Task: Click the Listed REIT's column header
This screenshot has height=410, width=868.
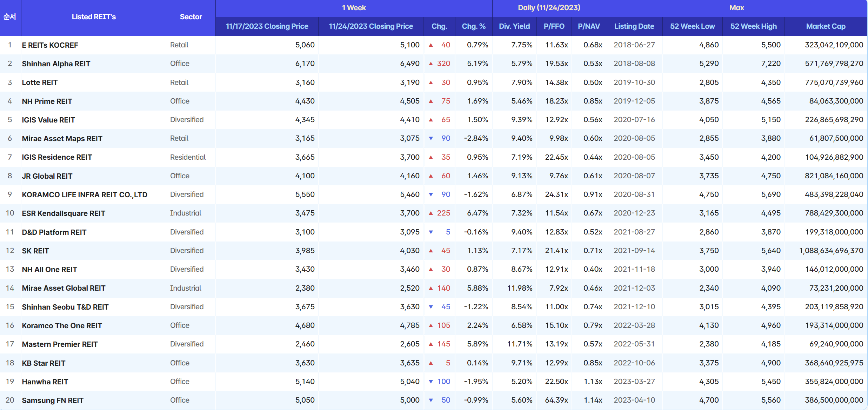Action: pyautogui.click(x=94, y=17)
